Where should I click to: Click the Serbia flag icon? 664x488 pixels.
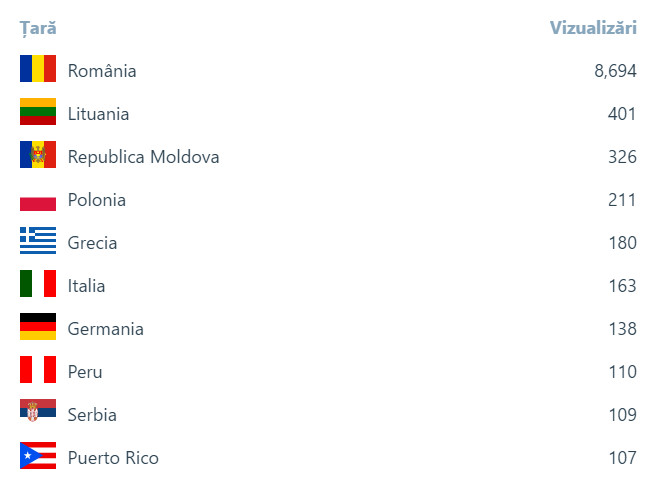pyautogui.click(x=38, y=413)
